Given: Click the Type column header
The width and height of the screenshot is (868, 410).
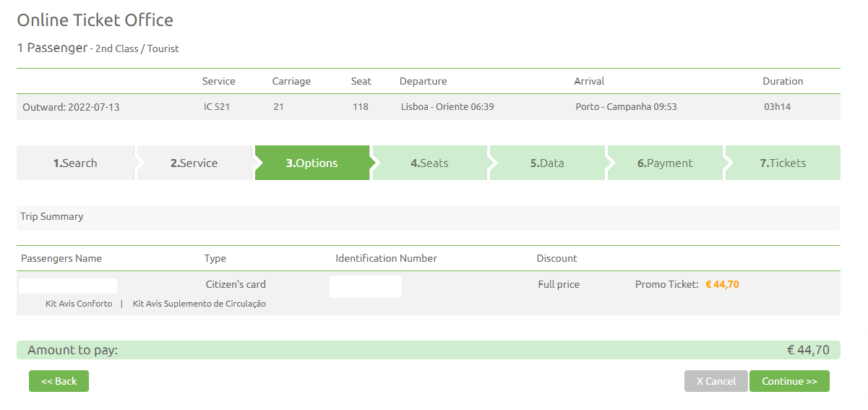Looking at the screenshot, I should click(215, 258).
